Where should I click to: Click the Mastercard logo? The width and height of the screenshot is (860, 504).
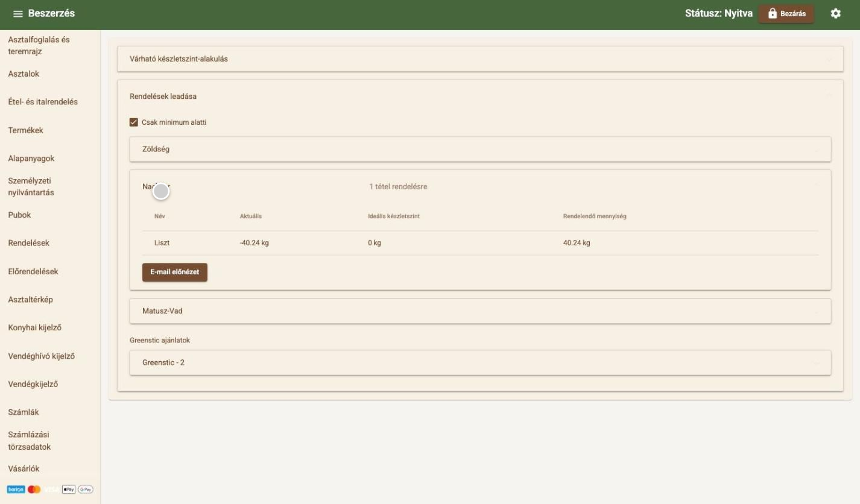(x=34, y=490)
